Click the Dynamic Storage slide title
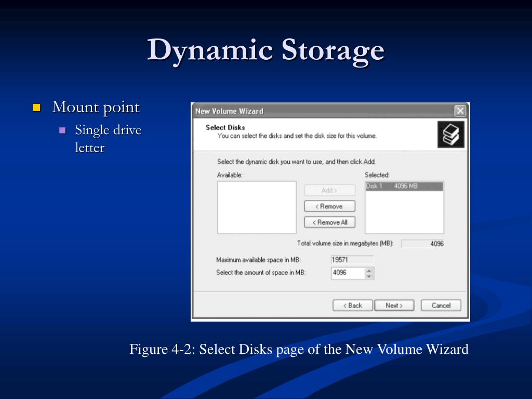The image size is (532, 399). 265,51
